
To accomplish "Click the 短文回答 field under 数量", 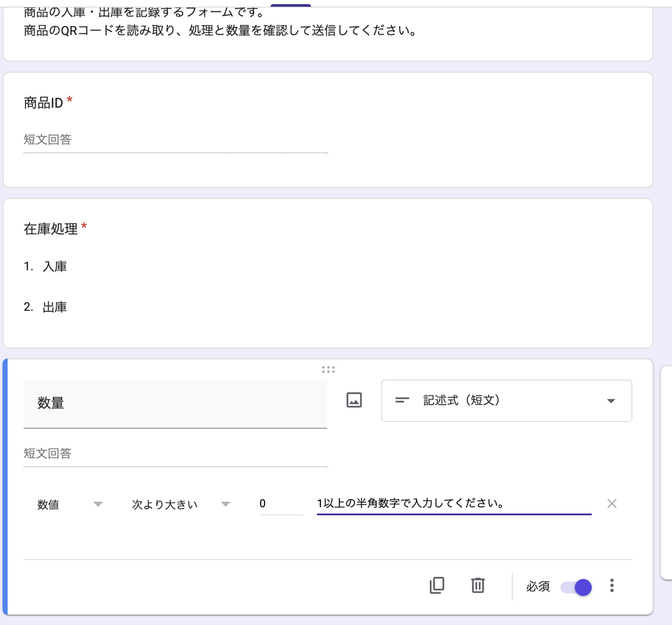I will [176, 454].
